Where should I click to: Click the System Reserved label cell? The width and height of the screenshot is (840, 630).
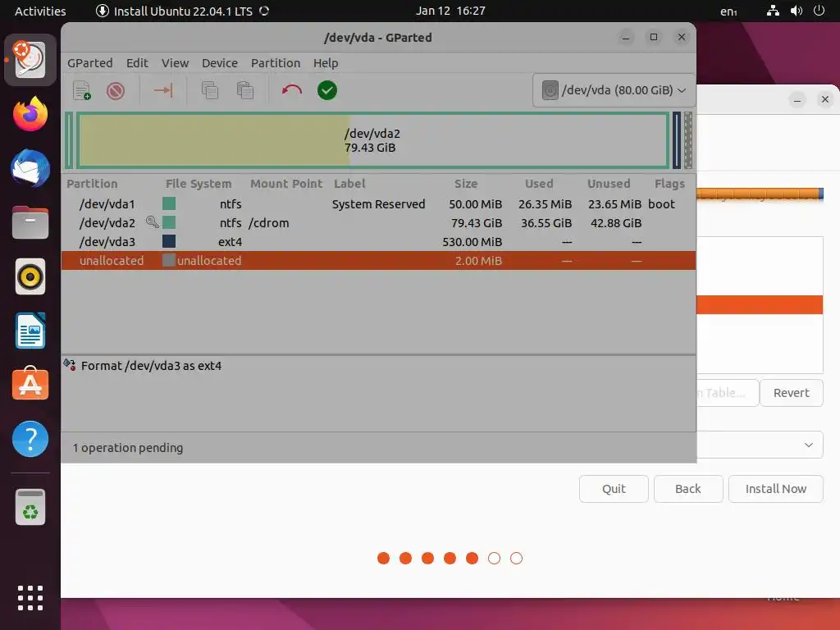(x=378, y=203)
